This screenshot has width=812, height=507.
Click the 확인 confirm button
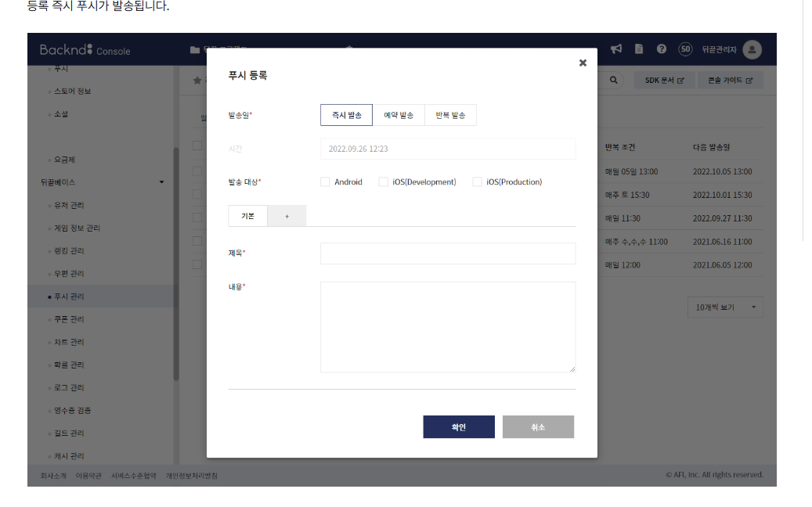coord(459,427)
